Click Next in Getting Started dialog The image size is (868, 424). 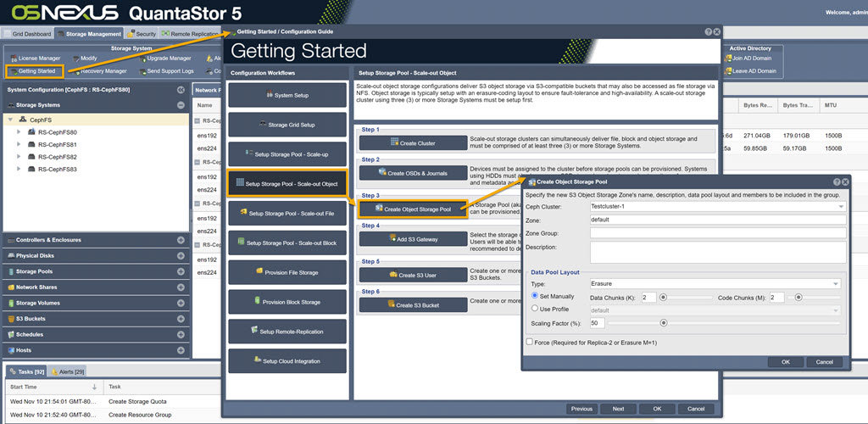click(618, 409)
